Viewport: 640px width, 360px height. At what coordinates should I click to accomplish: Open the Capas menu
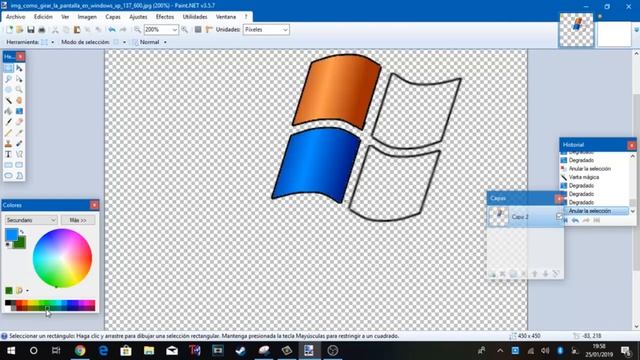[113, 17]
